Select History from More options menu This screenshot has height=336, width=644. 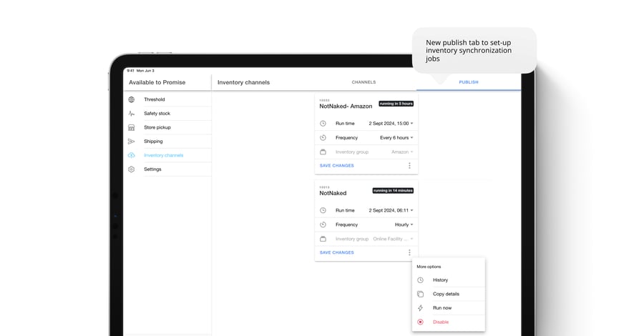point(440,280)
